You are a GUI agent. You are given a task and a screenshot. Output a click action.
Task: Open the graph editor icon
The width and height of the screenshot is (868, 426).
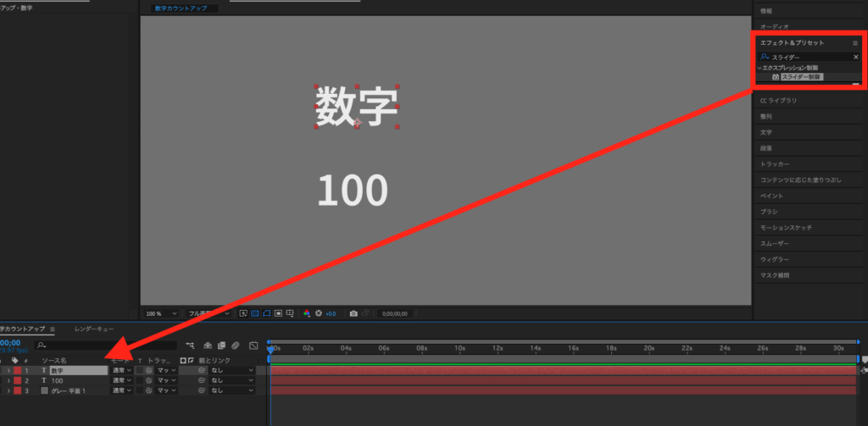253,346
